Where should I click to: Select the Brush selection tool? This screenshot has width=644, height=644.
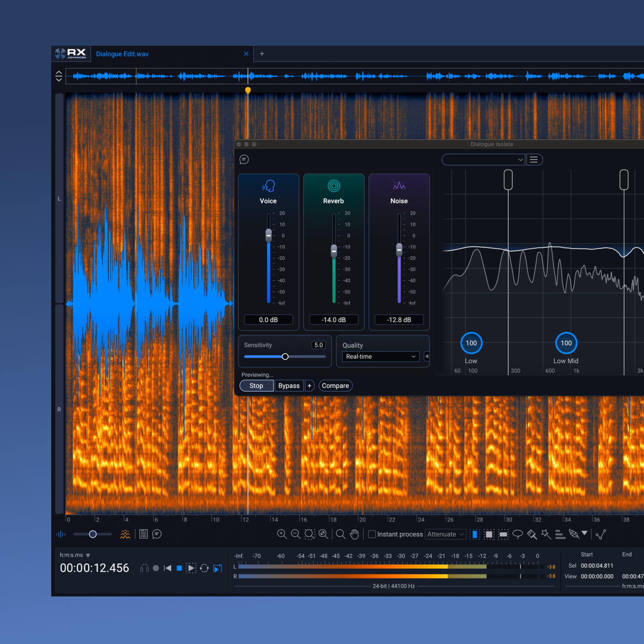(531, 534)
